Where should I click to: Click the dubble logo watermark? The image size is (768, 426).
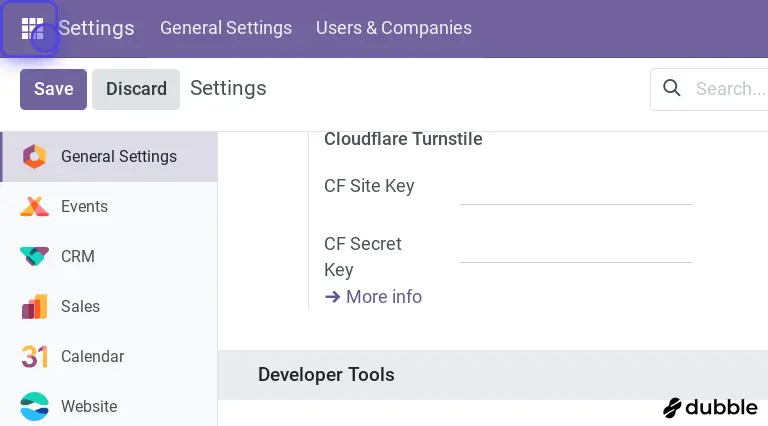(x=710, y=408)
